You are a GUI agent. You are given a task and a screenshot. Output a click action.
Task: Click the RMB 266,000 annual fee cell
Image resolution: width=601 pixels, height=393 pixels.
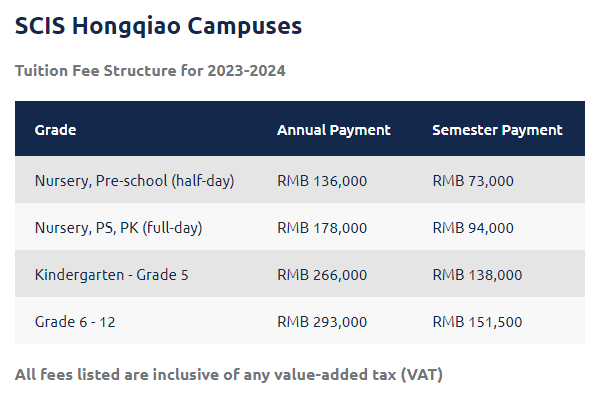click(x=322, y=275)
